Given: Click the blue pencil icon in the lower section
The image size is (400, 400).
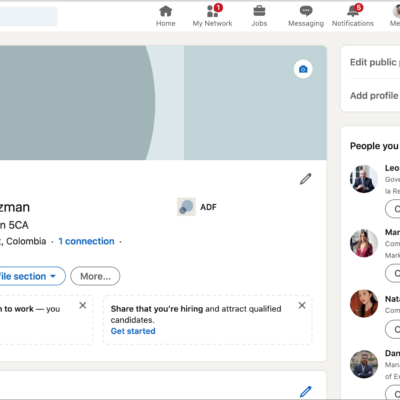Looking at the screenshot, I should click(x=305, y=391).
